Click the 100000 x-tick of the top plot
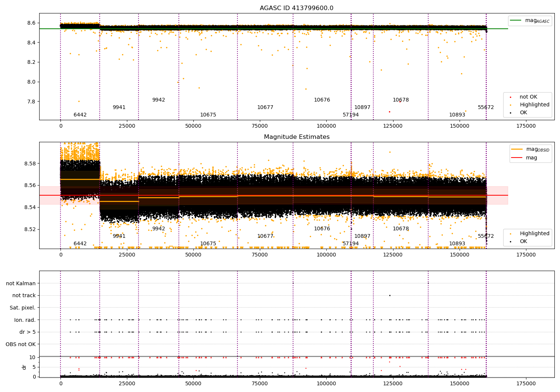This screenshot has width=560, height=392. pyautogui.click(x=326, y=126)
